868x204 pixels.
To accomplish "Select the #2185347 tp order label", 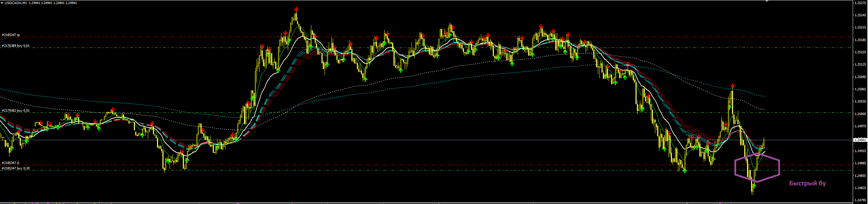I will (x=11, y=35).
